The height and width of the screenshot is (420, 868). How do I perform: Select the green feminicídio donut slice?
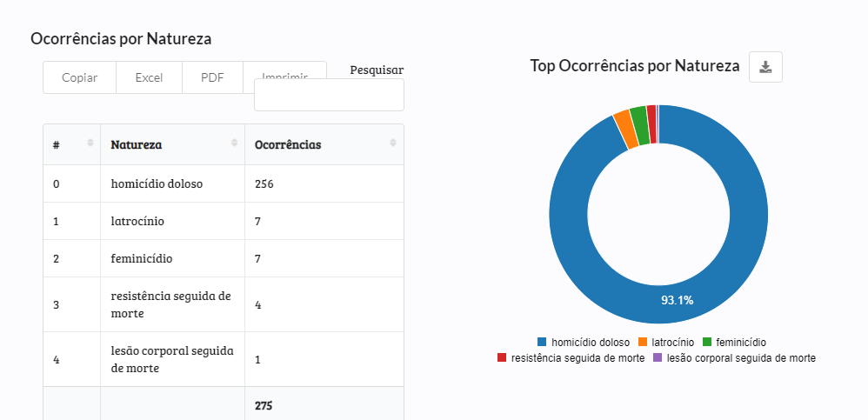point(639,126)
